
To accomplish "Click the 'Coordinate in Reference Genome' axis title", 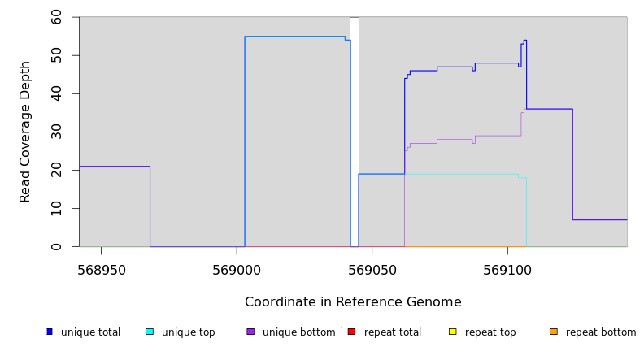I will (353, 302).
